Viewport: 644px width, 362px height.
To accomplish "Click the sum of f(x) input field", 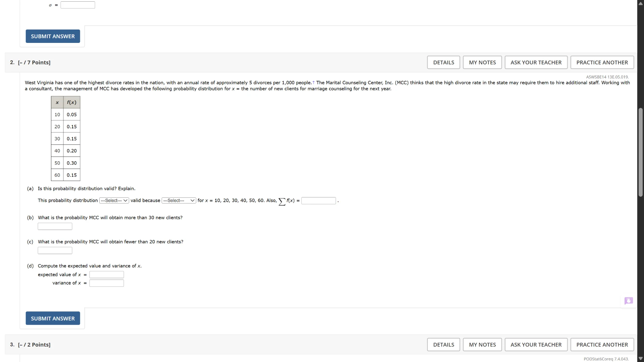I will coord(318,200).
